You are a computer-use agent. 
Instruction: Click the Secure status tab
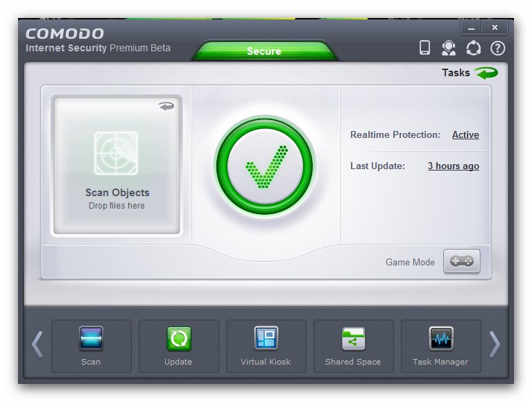point(264,51)
